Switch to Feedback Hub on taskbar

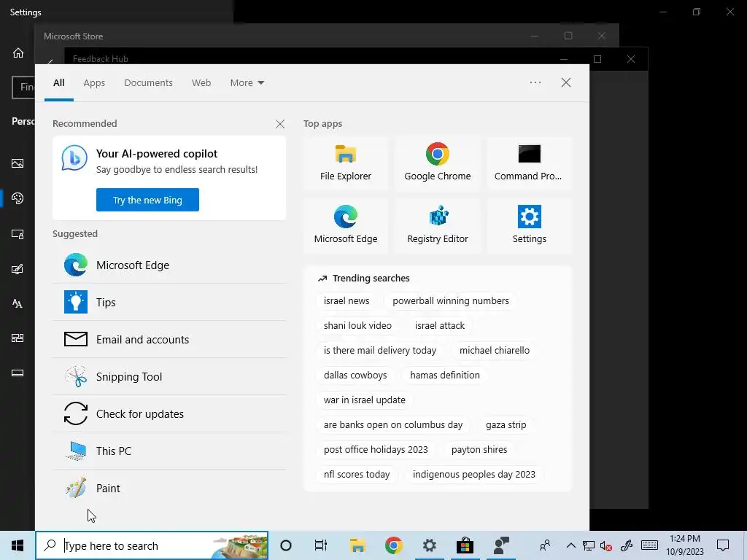pos(500,545)
